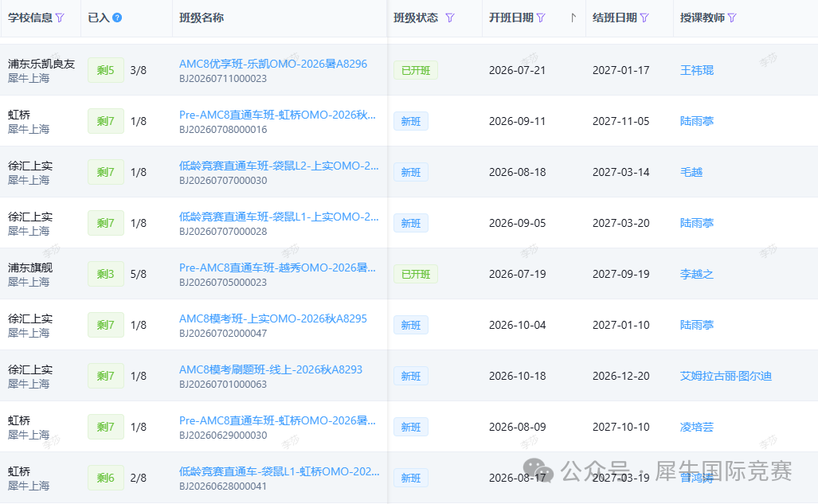Click end date 2027-09-19
The image size is (818, 504).
620,274
